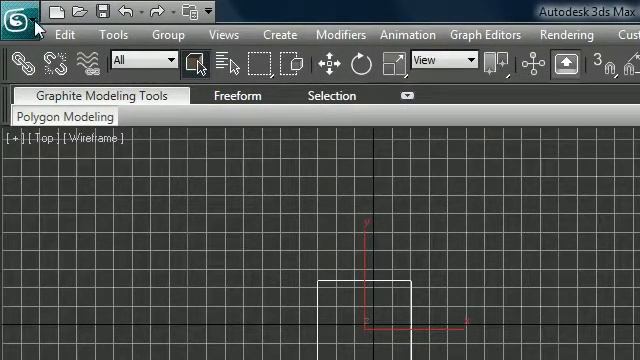640x360 pixels.
Task: Open the selection filter All dropdown
Action: [144, 60]
